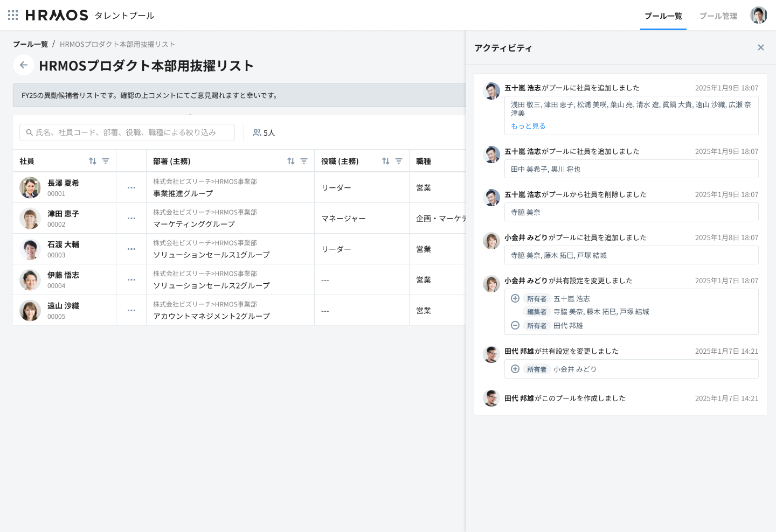Switch to the プール管理 tab
This screenshot has width=776, height=532.
pos(718,16)
